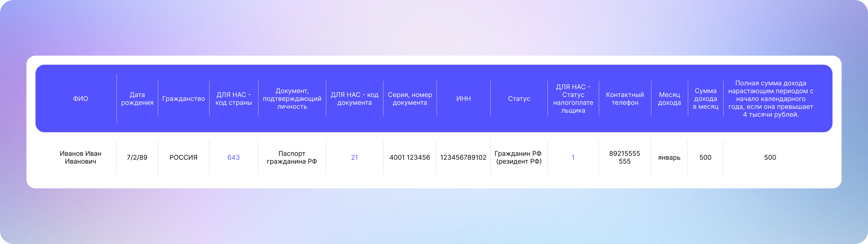868x244 pixels.
Task: Select the РОССИЯ citizenship cell
Action: point(183,157)
